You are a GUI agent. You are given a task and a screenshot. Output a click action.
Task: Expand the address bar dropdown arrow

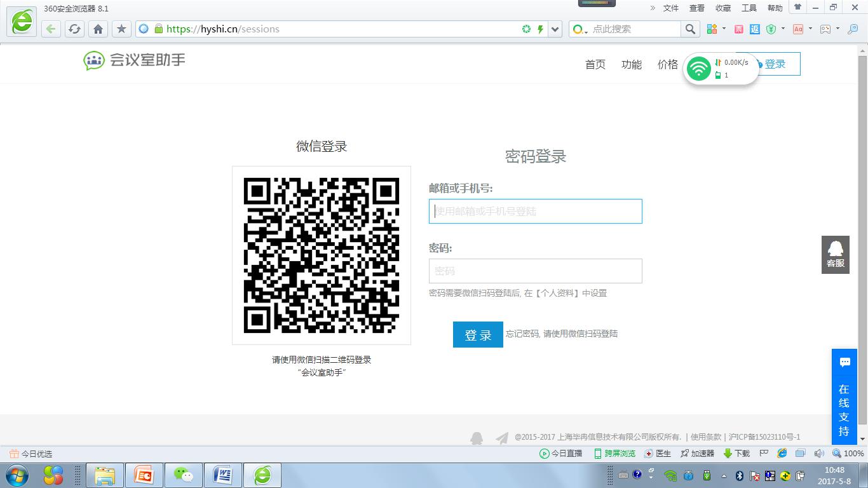[x=555, y=29]
